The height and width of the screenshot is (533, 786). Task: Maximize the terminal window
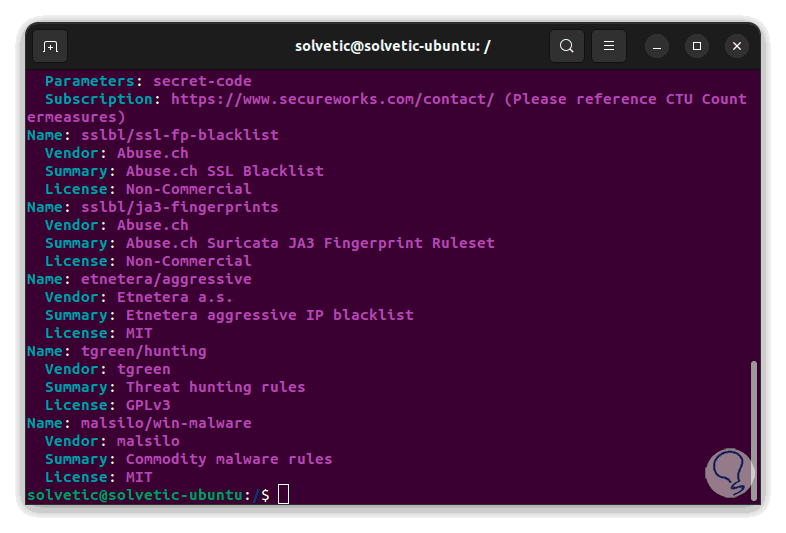[x=697, y=46]
